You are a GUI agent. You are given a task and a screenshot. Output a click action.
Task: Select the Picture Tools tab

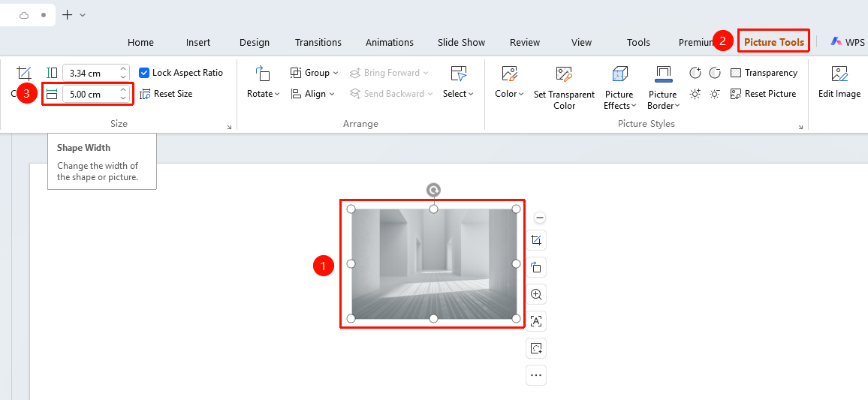(x=774, y=42)
